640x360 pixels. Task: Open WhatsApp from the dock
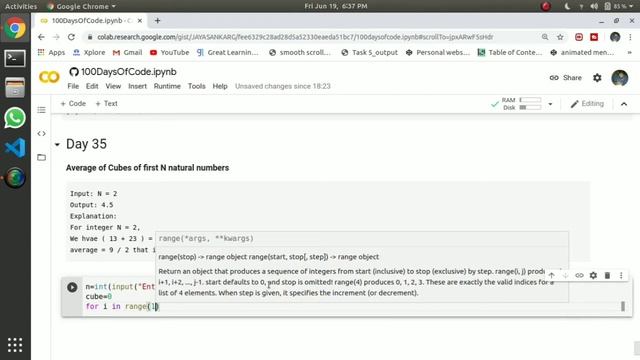[15, 118]
